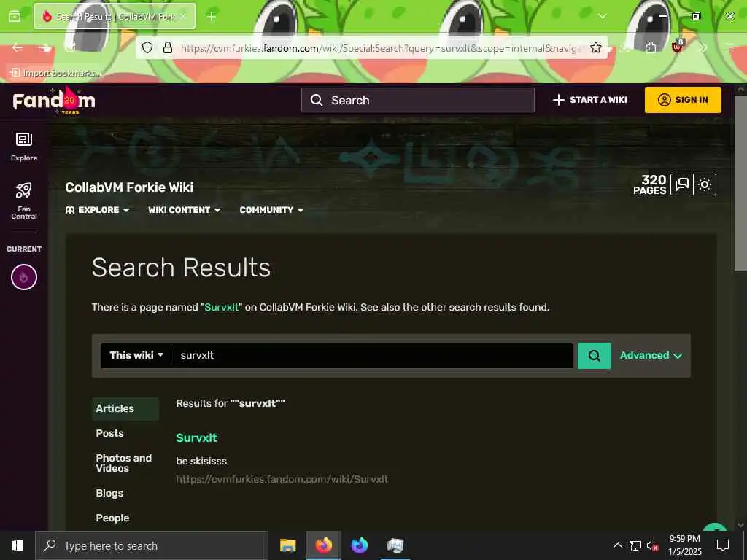Open the 'Survxlt' page name link

tap(222, 307)
